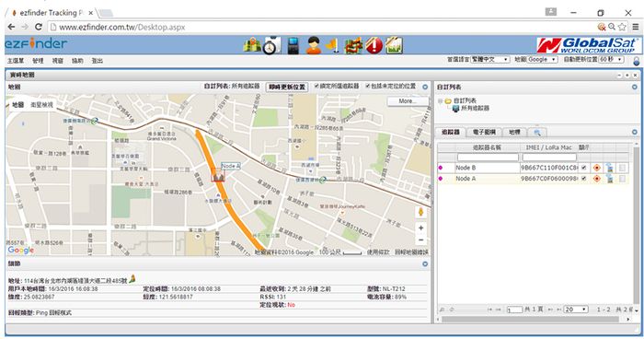Click the tracker name filter field
The image size is (644, 339).
[x=488, y=158]
